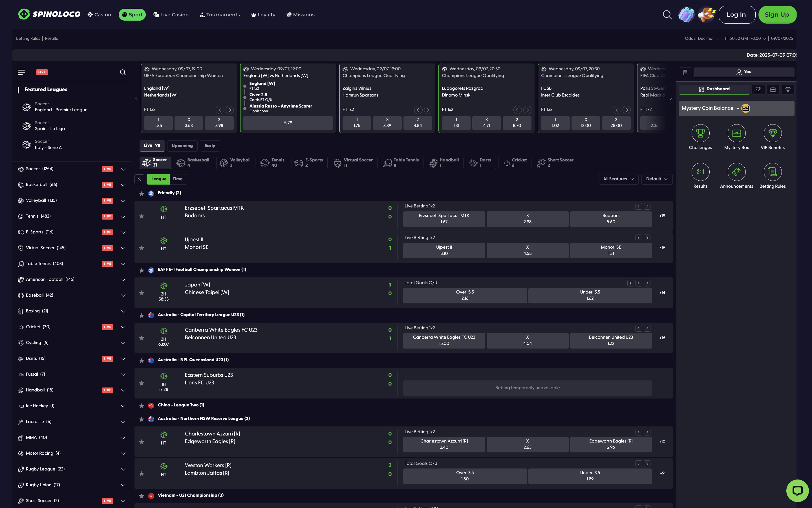Bet on Budaors at 5.60
Image resolution: width=812 pixels, height=508 pixels.
[611, 219]
